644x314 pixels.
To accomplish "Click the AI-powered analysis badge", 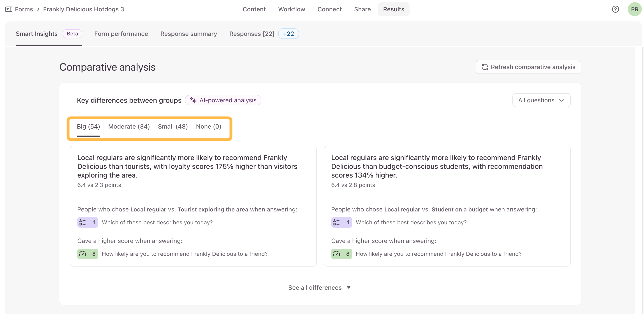I will [223, 100].
